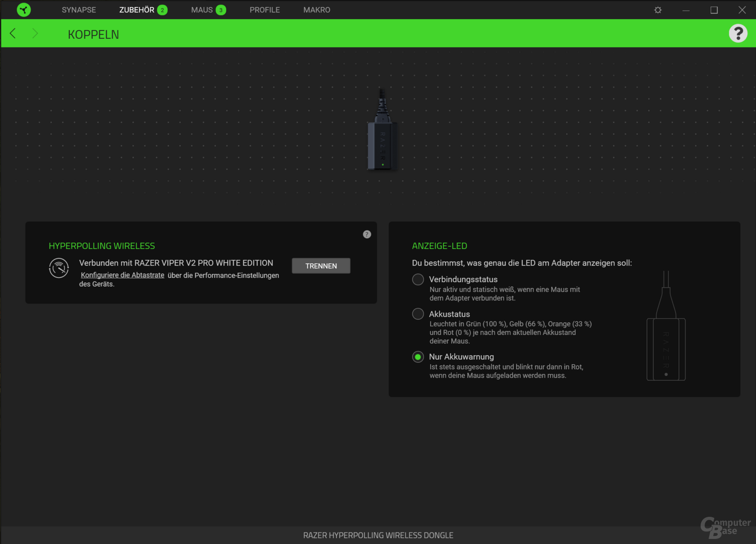Open the large help question mark icon
This screenshot has width=756, height=544.
click(738, 33)
